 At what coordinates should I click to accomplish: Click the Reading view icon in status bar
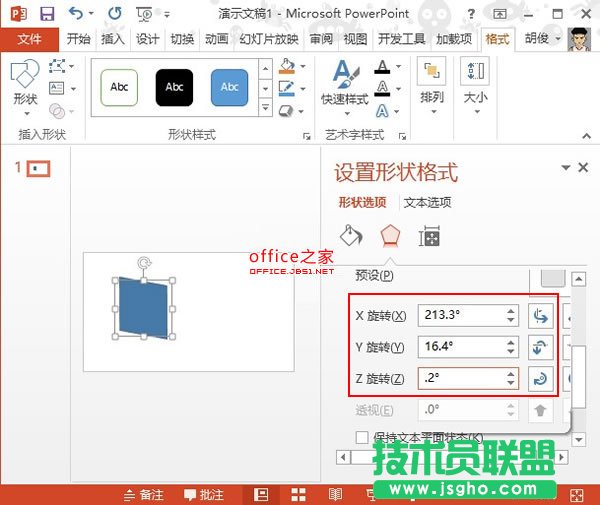pos(335,495)
